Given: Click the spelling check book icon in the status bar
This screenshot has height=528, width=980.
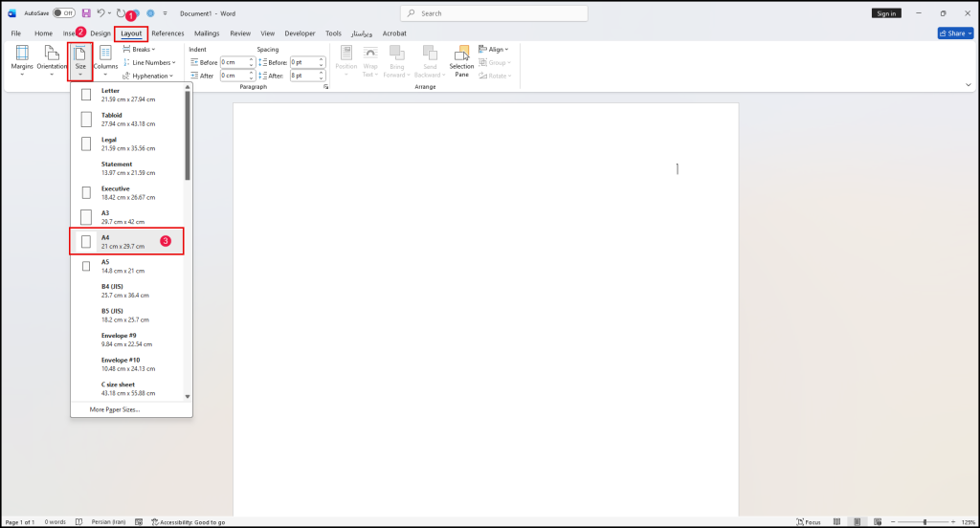Looking at the screenshot, I should point(78,521).
